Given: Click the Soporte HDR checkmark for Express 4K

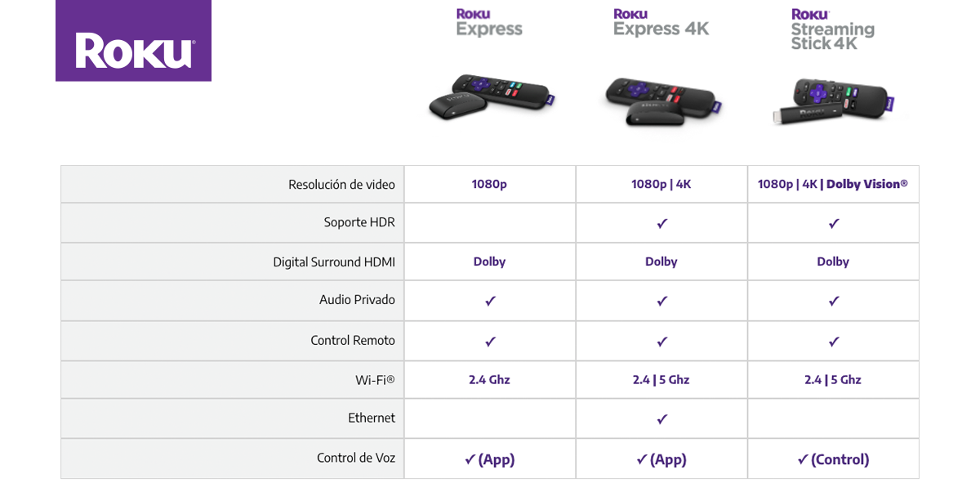Looking at the screenshot, I should click(x=662, y=223).
